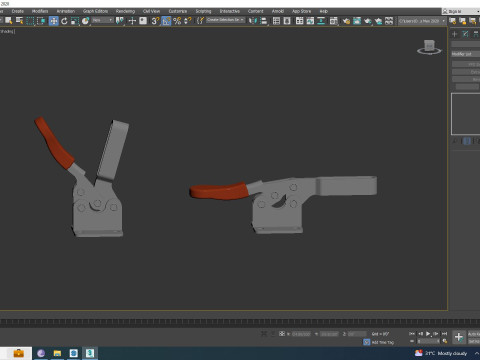Toggle the Layer Explorer icon
480x360 pixels.
coord(287,21)
